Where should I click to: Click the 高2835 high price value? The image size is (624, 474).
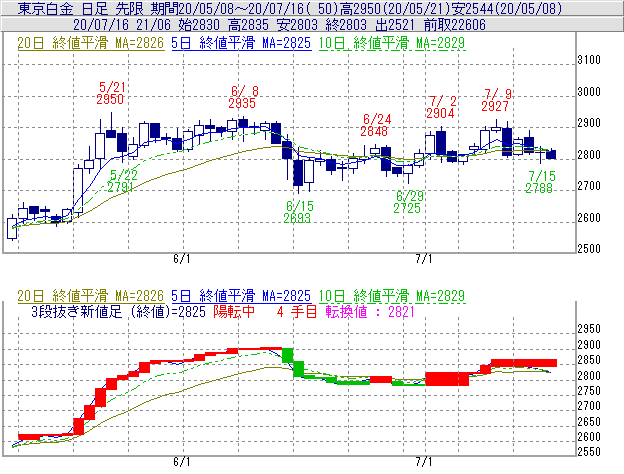[248, 25]
